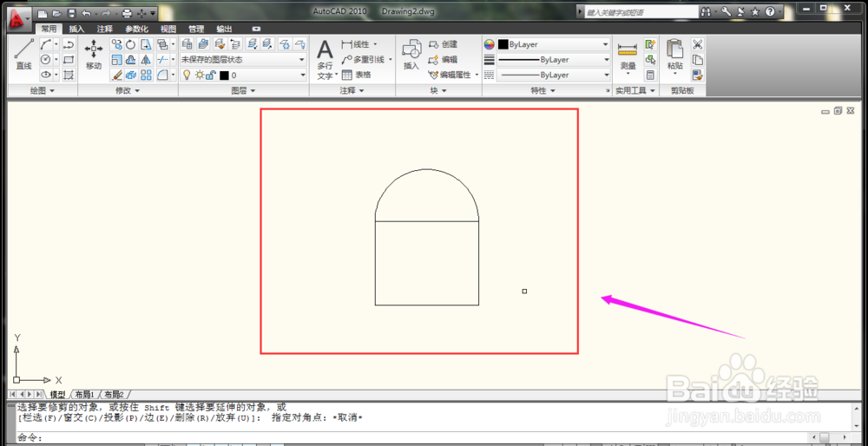The height and width of the screenshot is (446, 868).
Task: Toggle the layer on/off lightbulb
Action: pyautogui.click(x=187, y=75)
